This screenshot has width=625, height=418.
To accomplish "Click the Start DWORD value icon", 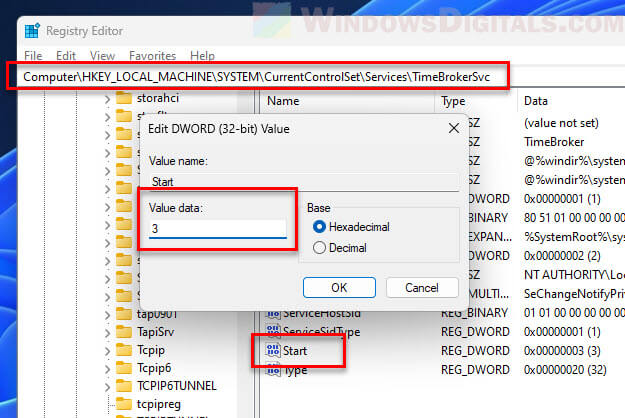I will [273, 351].
